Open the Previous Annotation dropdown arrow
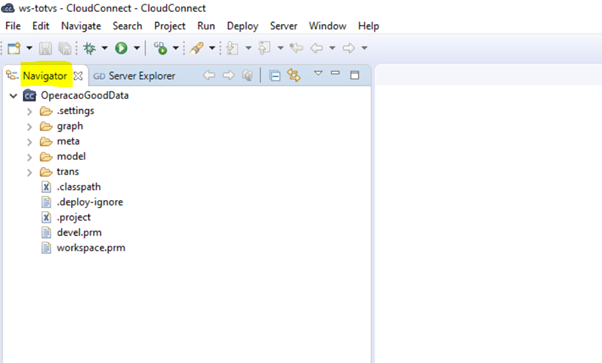The image size is (602, 363). point(281,48)
